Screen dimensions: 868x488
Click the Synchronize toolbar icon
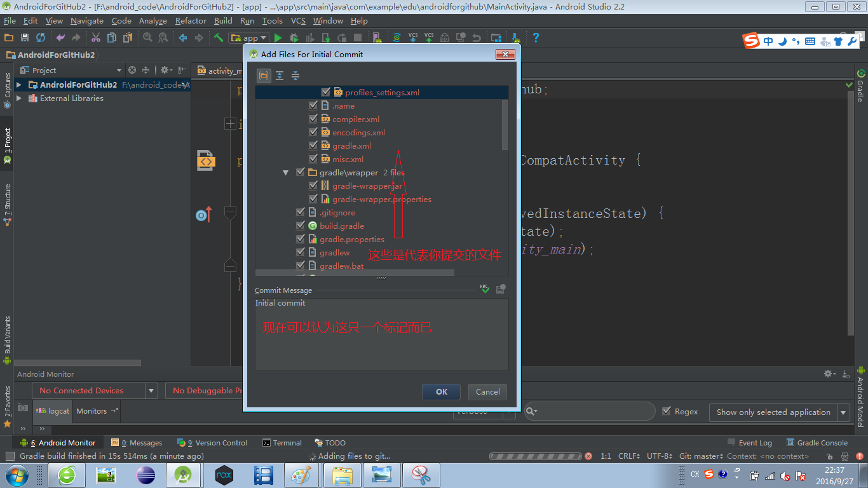[41, 37]
